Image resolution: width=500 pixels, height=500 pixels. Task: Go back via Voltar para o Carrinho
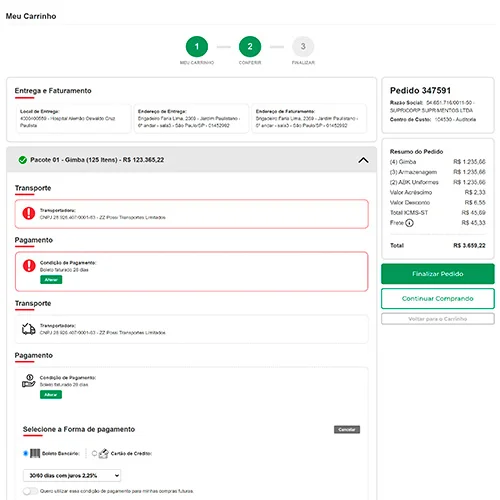pyautogui.click(x=438, y=319)
